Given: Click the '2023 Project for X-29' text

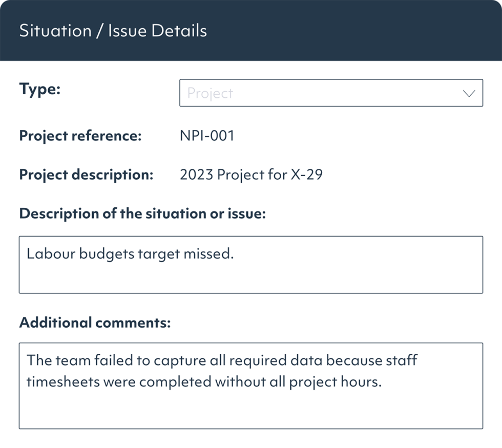Looking at the screenshot, I should click(251, 175).
